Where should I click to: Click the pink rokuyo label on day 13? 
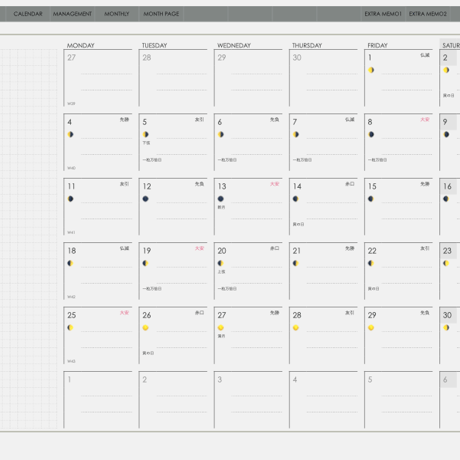(274, 184)
